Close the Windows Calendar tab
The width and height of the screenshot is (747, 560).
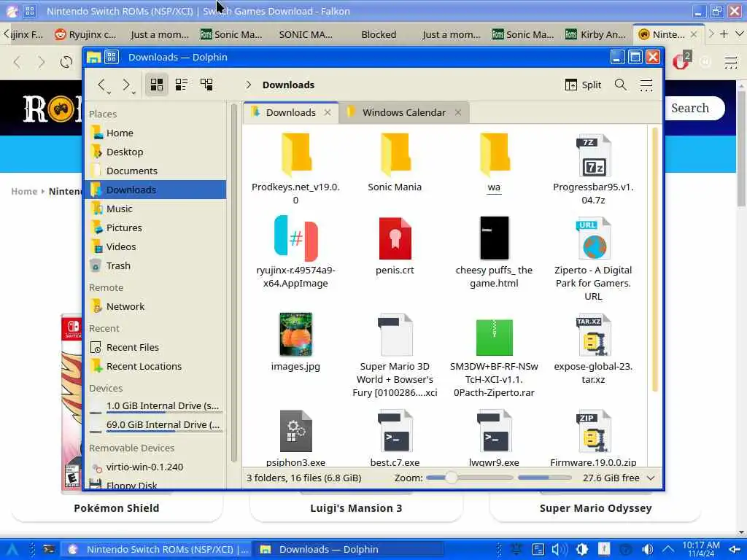pyautogui.click(x=458, y=112)
